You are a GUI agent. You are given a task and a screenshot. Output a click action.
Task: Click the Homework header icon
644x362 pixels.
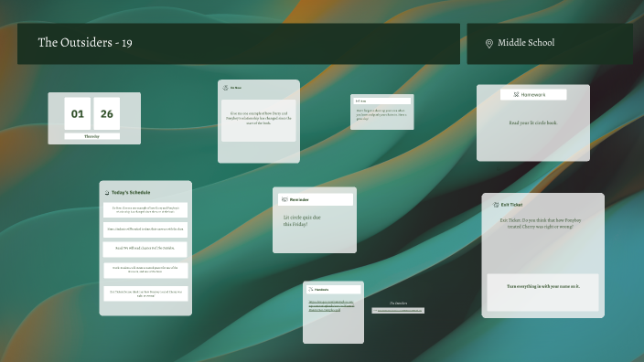(x=516, y=95)
